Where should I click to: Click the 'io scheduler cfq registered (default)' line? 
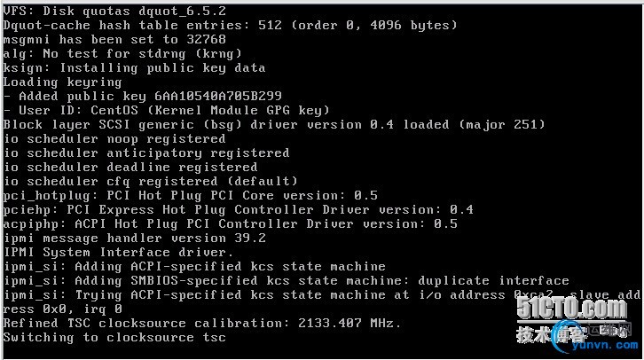150,182
